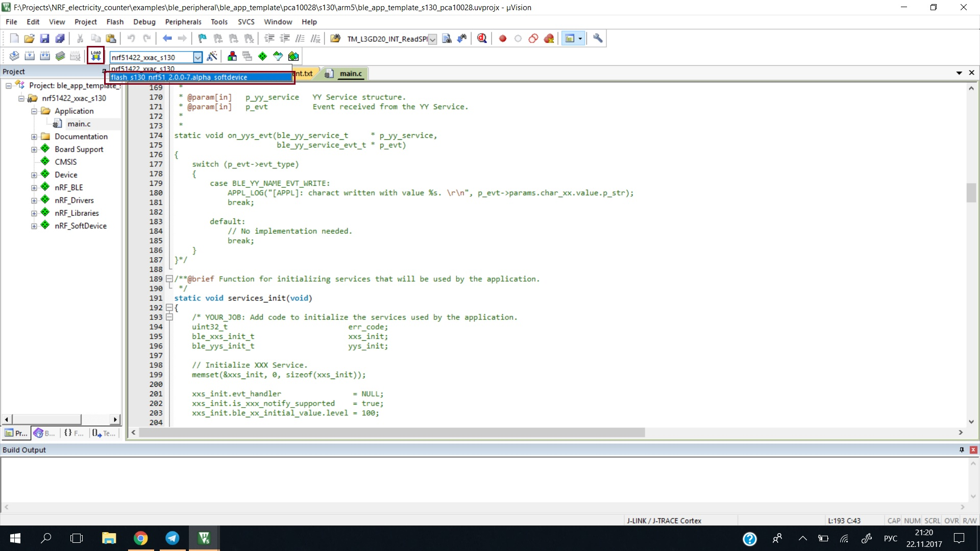
Task: Open Manage Run-Time Environment green diamond icon
Action: 262,56
